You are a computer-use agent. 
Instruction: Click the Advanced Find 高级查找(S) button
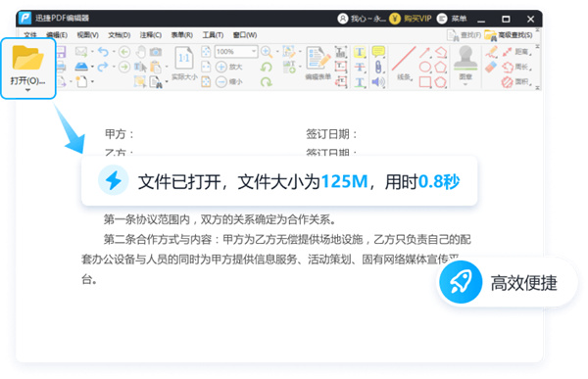click(509, 35)
